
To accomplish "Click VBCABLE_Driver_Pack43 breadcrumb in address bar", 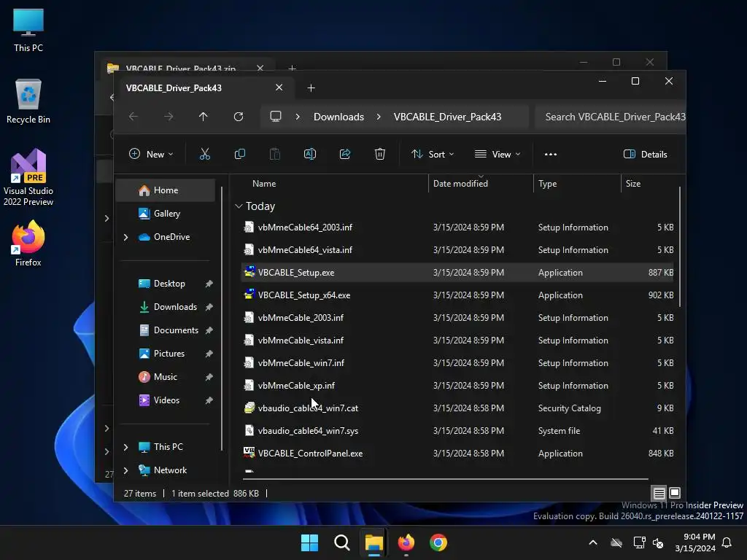I will pyautogui.click(x=447, y=117).
